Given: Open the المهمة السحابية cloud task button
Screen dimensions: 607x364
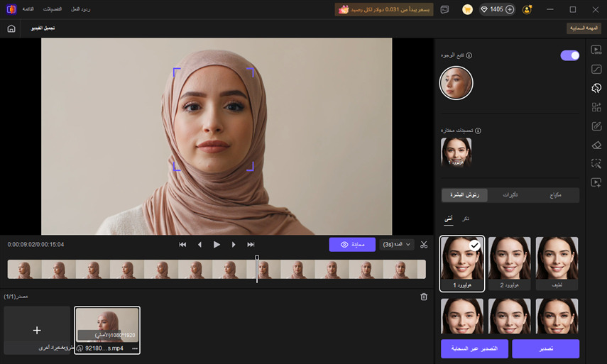Looking at the screenshot, I should (x=584, y=28).
